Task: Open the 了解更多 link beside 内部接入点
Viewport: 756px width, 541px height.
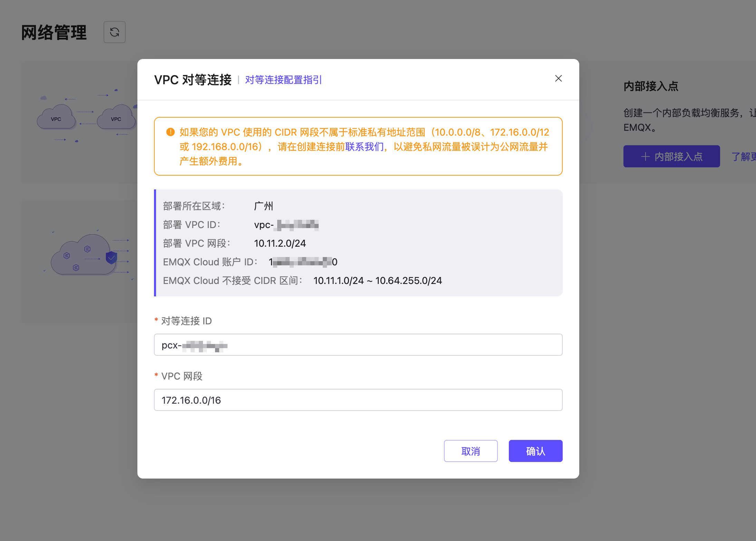Action: pyautogui.click(x=744, y=157)
